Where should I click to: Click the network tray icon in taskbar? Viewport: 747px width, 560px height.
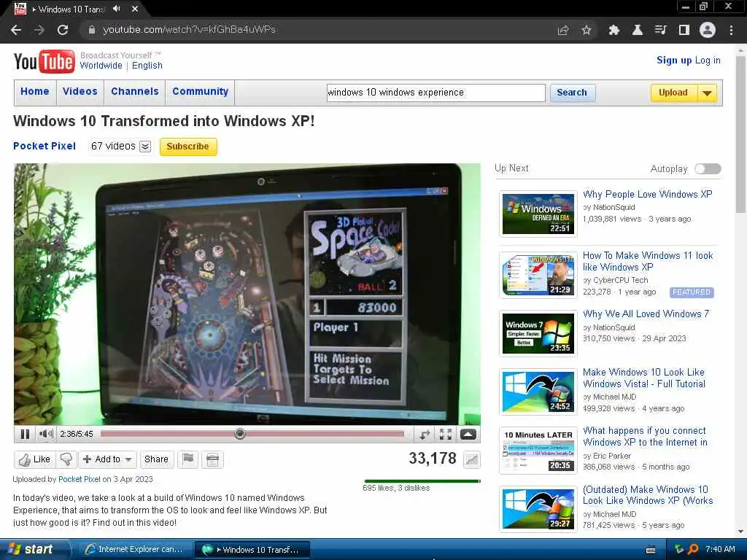click(679, 549)
